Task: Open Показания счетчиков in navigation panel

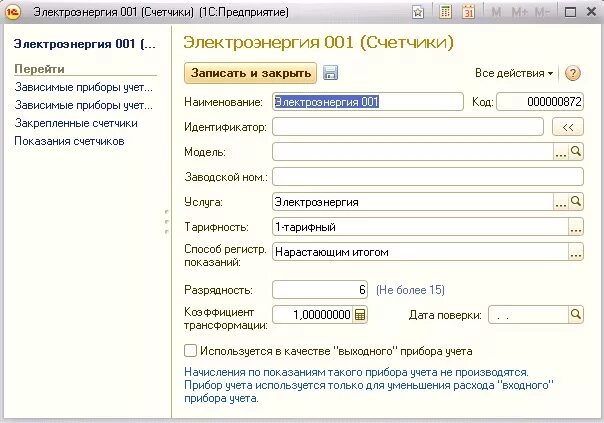Action: [69, 141]
